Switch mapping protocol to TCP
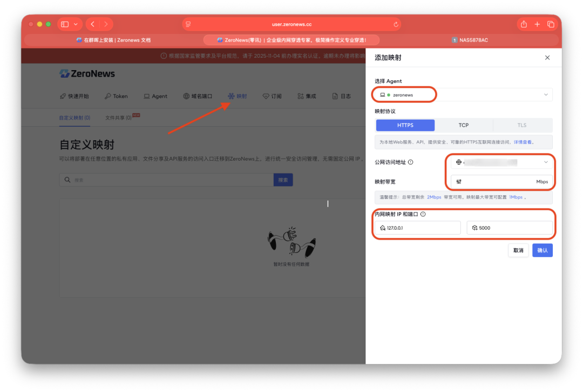 [464, 125]
